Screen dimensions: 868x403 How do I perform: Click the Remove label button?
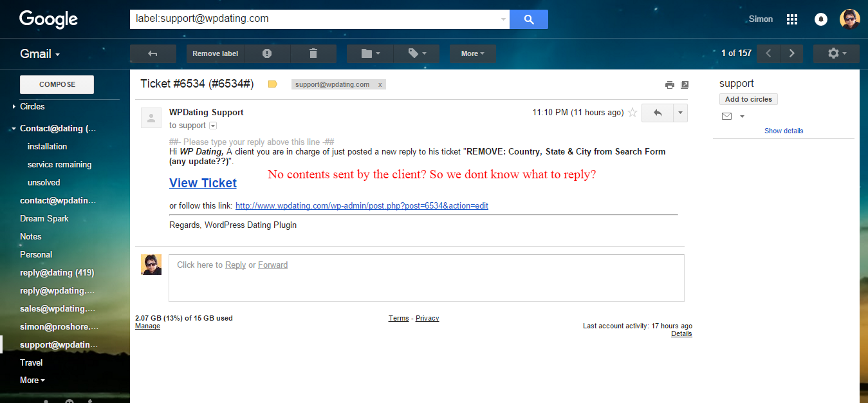pos(216,53)
